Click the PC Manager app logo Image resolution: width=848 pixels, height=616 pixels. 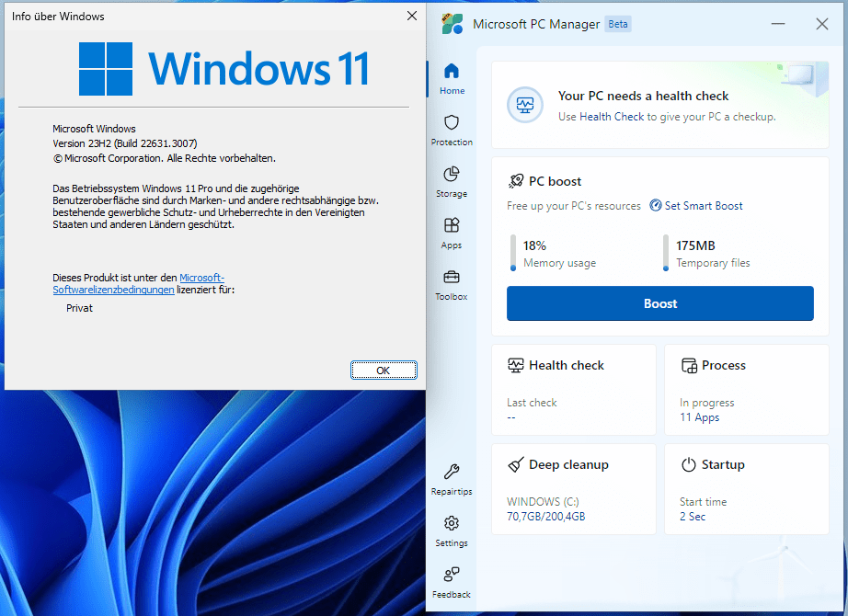[453, 24]
